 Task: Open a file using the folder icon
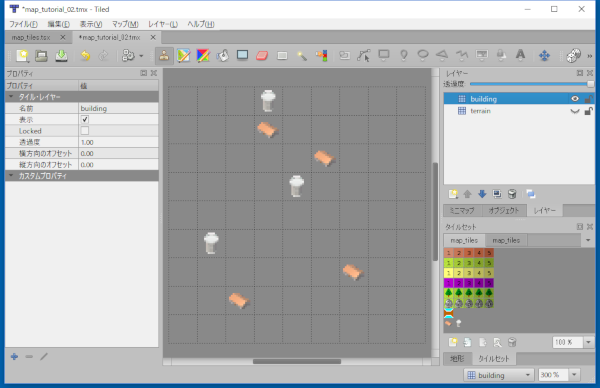click(x=41, y=56)
